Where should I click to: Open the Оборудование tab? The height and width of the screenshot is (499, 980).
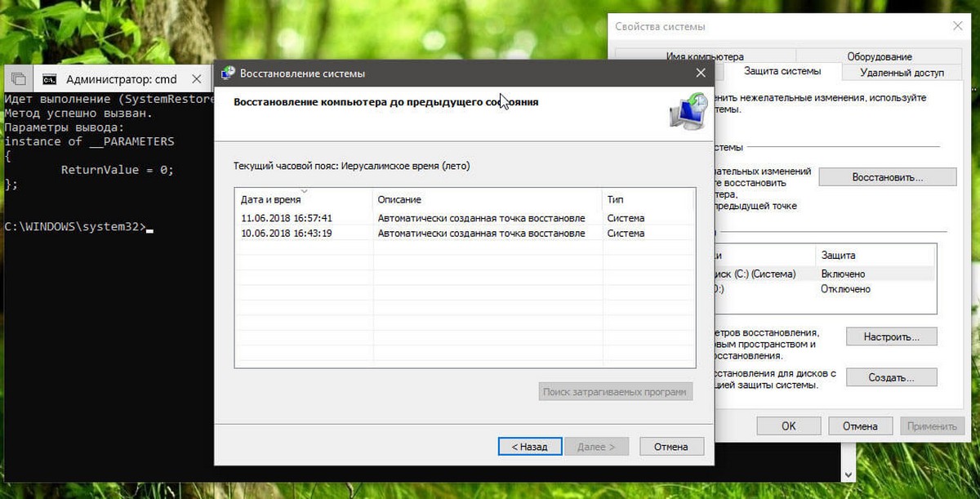[879, 56]
